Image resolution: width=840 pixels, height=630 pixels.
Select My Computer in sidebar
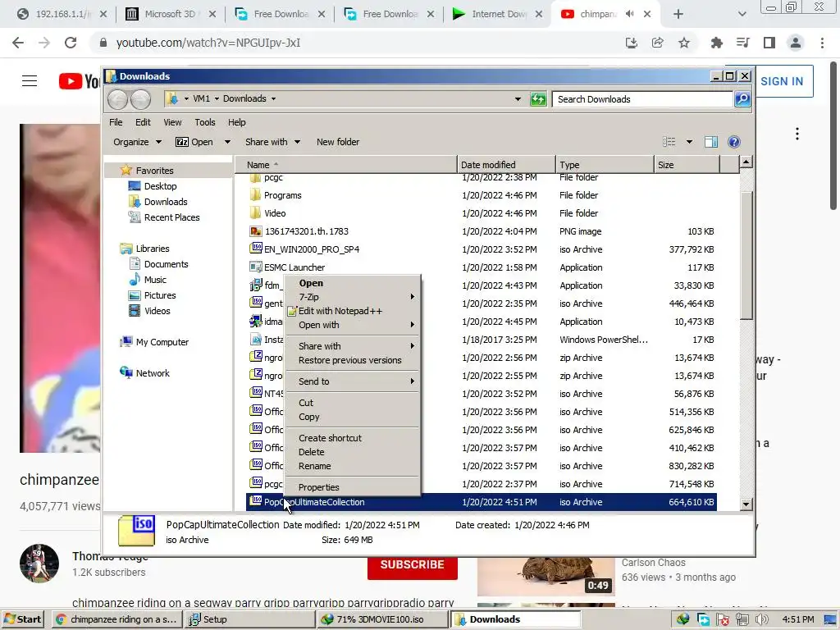click(154, 342)
